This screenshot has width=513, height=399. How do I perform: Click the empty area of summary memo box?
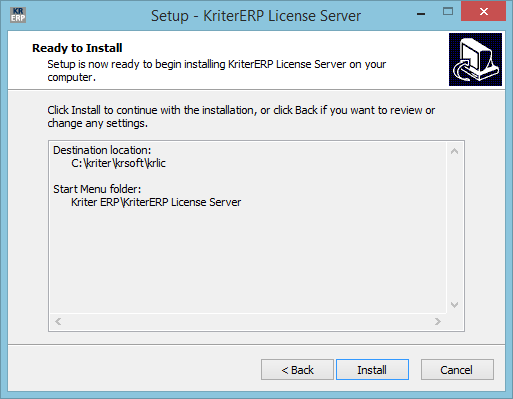pyautogui.click(x=248, y=260)
